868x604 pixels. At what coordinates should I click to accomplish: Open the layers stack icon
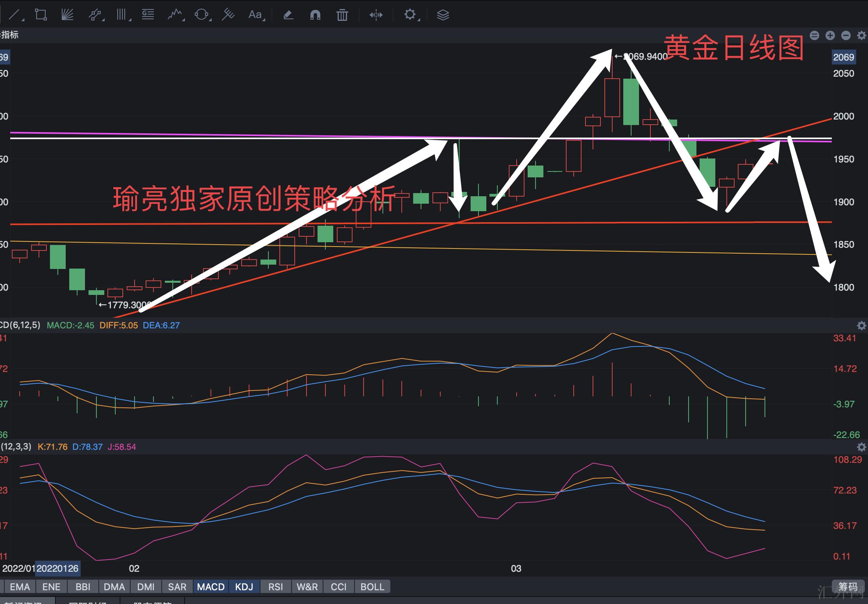tap(443, 15)
